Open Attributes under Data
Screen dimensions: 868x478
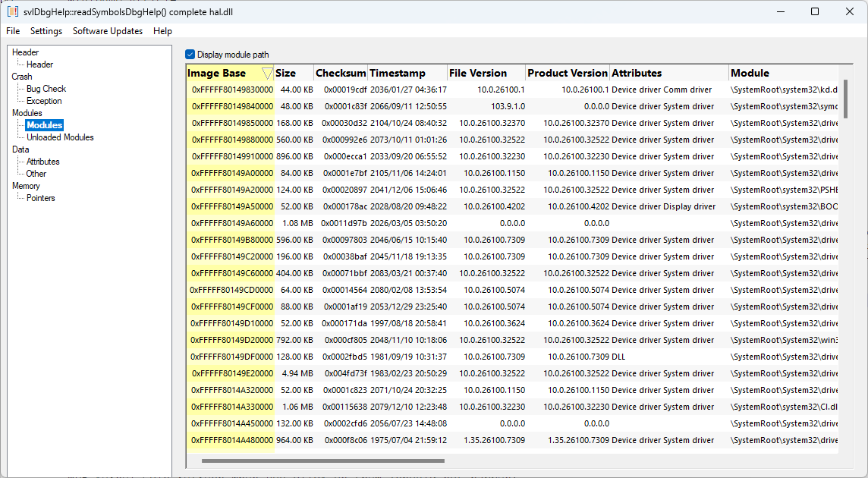[42, 161]
